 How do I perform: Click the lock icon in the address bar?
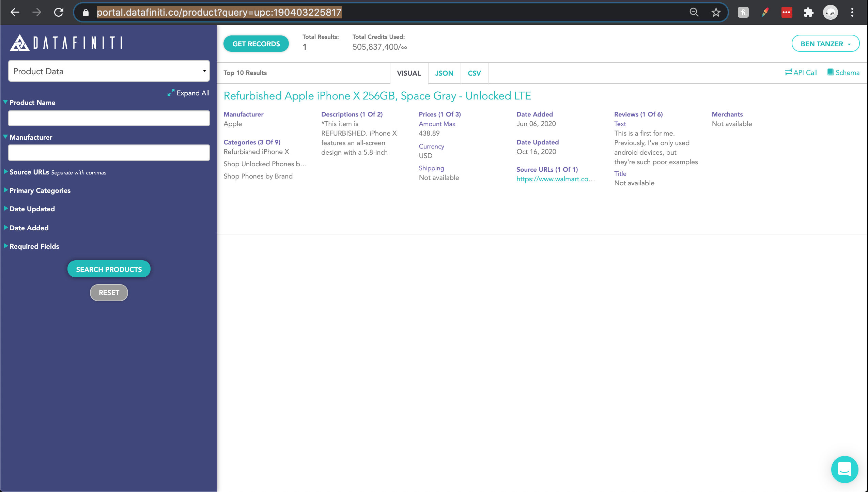pyautogui.click(x=86, y=13)
